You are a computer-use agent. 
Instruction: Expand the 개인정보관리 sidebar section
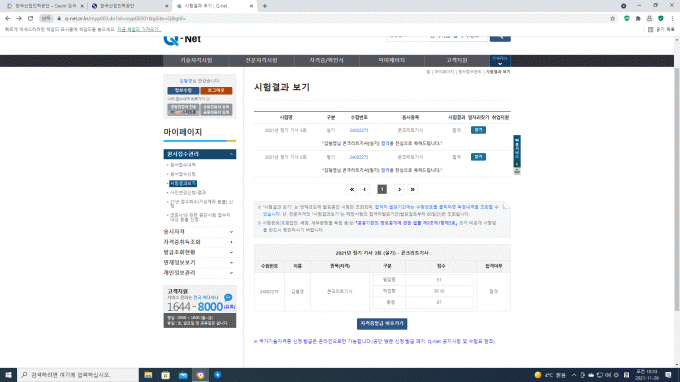click(x=199, y=273)
